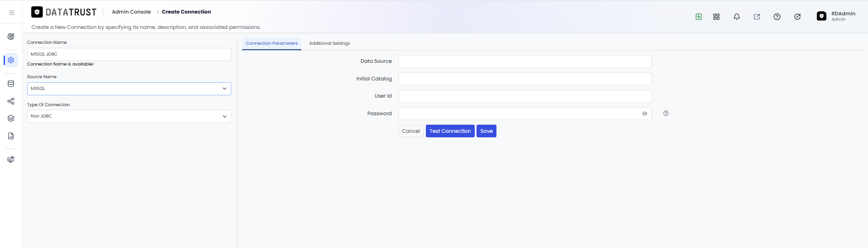Click 'Connection Name is available!' message
The image size is (868, 248).
[x=60, y=64]
